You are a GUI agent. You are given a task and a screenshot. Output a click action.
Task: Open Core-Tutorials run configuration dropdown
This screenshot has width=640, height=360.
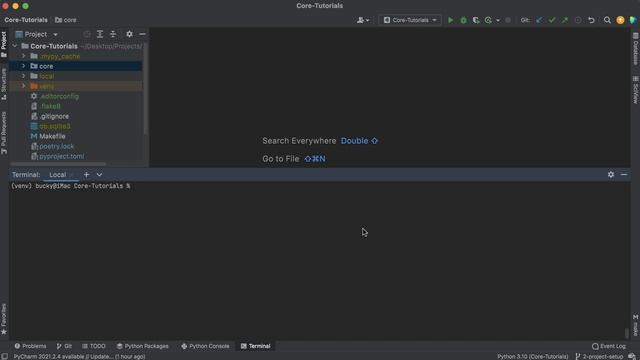(410, 20)
